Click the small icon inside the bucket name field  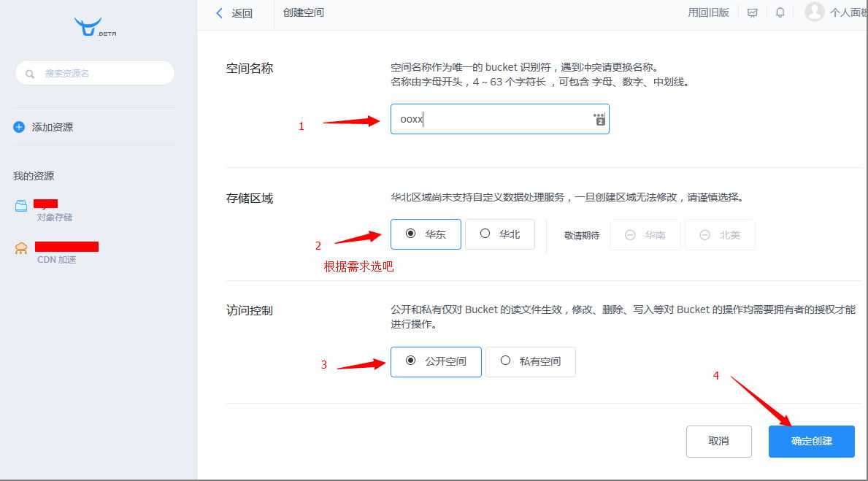(599, 118)
